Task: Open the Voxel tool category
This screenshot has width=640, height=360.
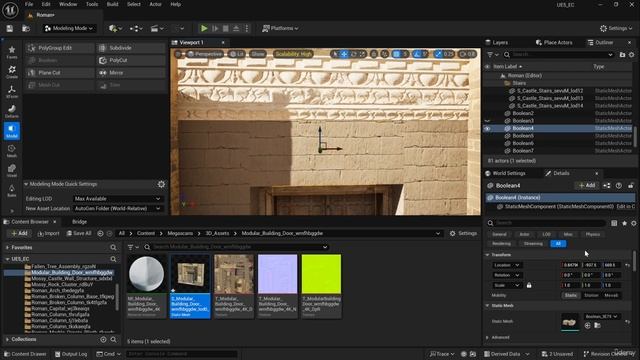Action: pyautogui.click(x=11, y=170)
